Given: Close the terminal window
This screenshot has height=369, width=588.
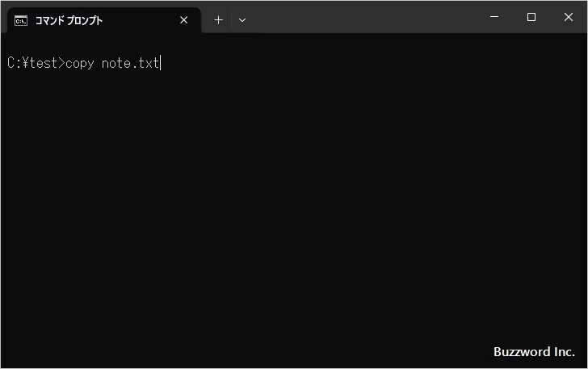Looking at the screenshot, I should [569, 17].
